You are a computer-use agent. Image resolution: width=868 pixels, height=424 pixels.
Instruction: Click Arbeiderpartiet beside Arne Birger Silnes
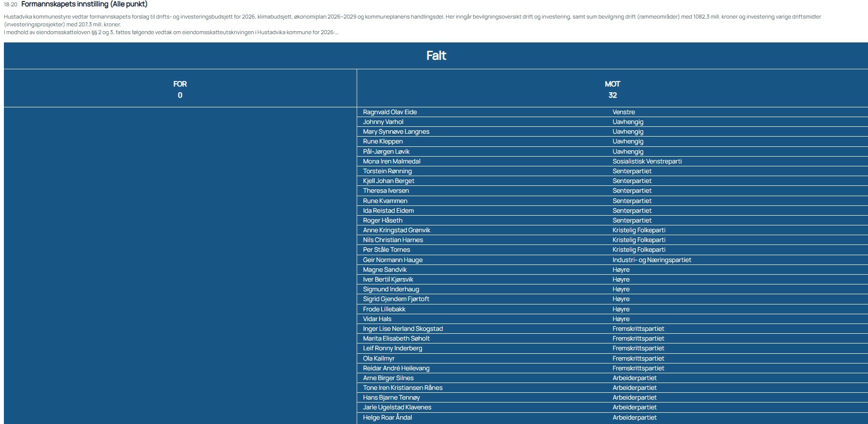click(x=634, y=378)
